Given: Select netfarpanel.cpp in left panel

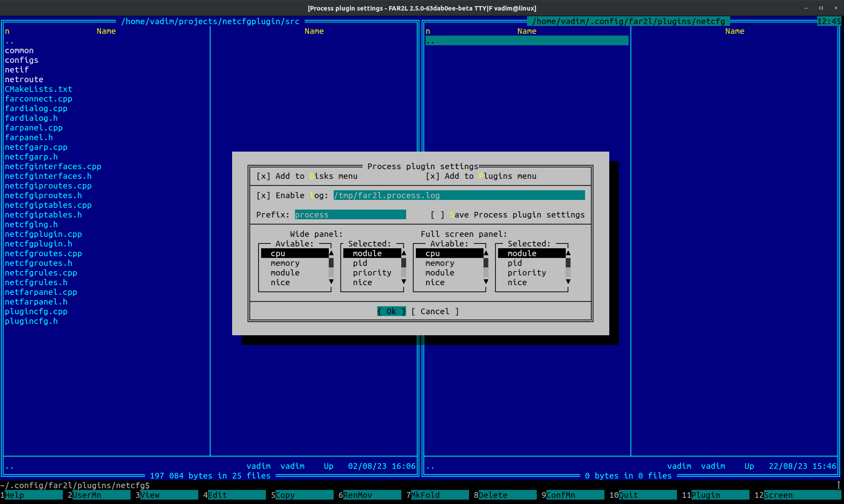Looking at the screenshot, I should pos(41,292).
